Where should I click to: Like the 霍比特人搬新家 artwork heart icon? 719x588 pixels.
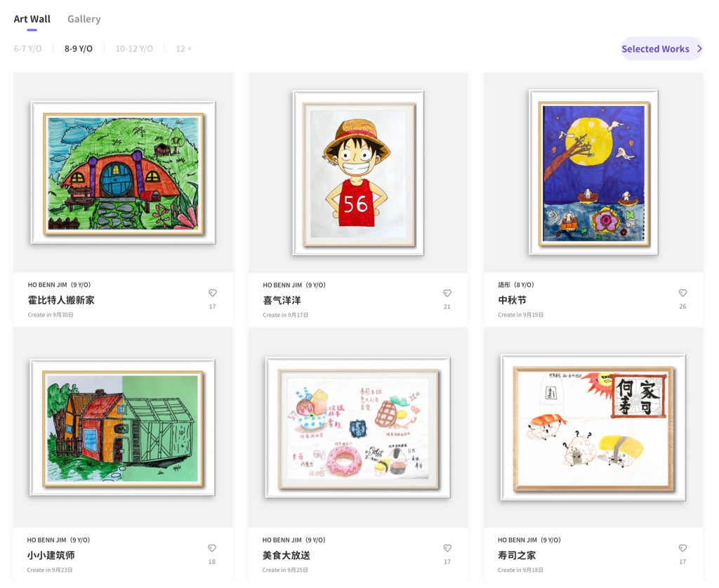pos(212,293)
